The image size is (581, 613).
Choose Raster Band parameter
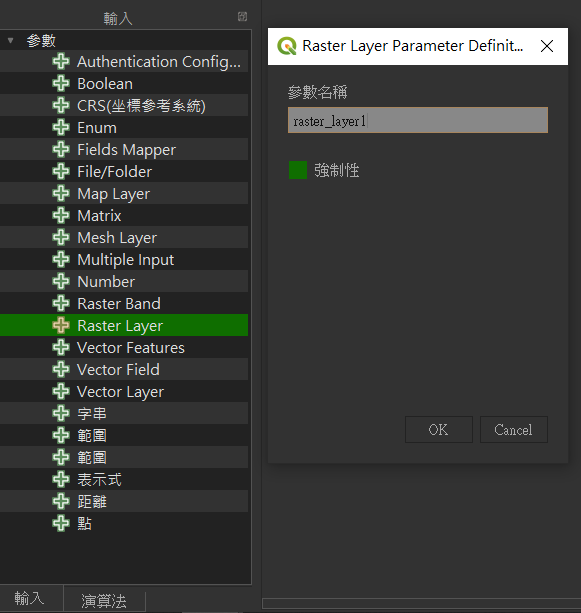(x=124, y=303)
